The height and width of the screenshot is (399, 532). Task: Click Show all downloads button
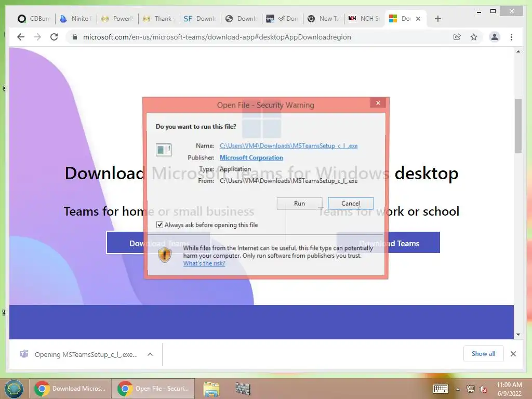[x=483, y=354]
